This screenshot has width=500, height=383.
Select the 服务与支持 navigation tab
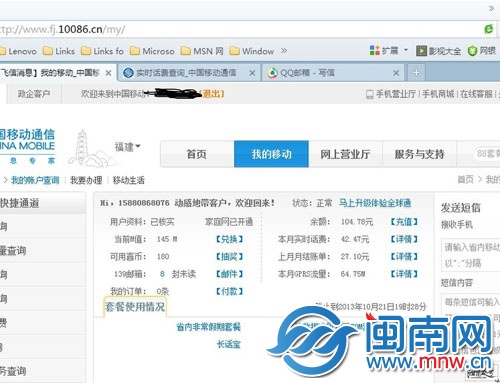click(x=419, y=154)
